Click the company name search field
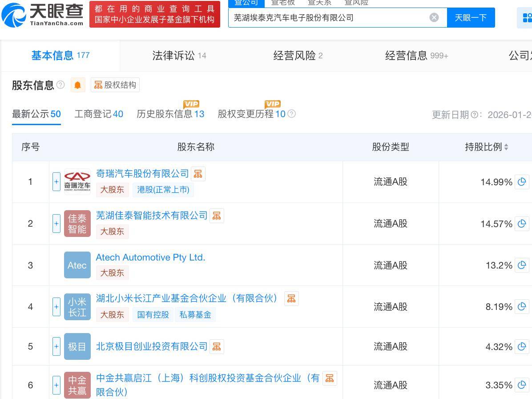532x399 pixels. [329, 17]
